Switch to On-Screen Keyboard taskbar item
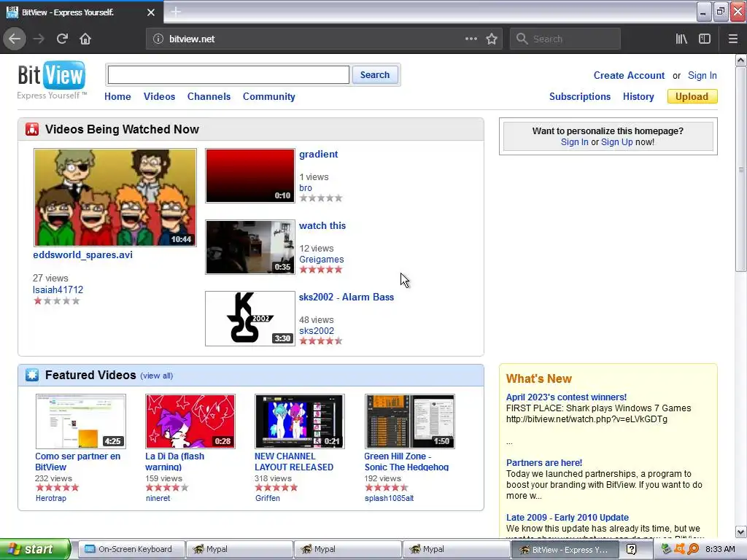 click(x=131, y=550)
